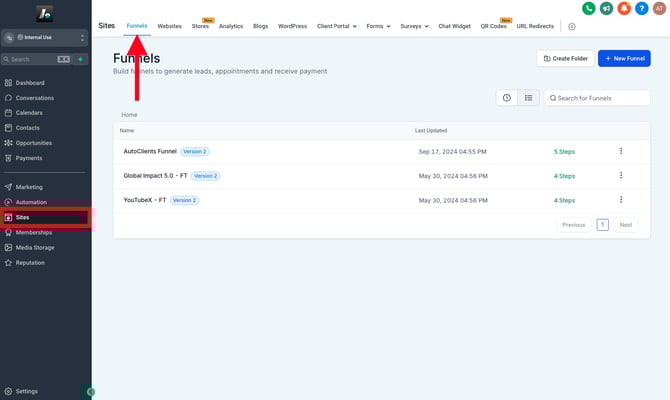
Task: Switch to the Websites tab
Action: point(169,26)
